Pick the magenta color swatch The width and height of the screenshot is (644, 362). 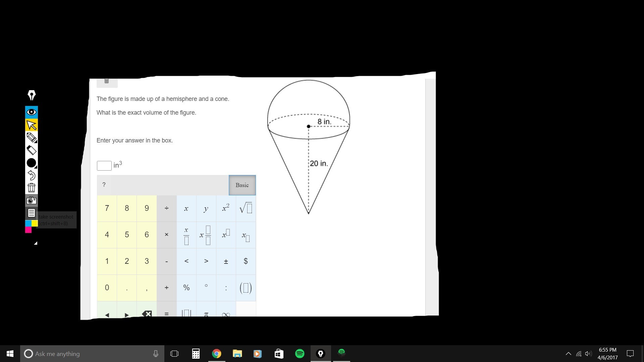pyautogui.click(x=28, y=230)
